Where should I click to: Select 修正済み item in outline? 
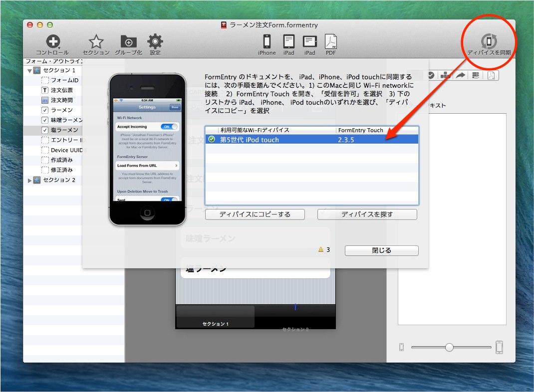point(57,170)
